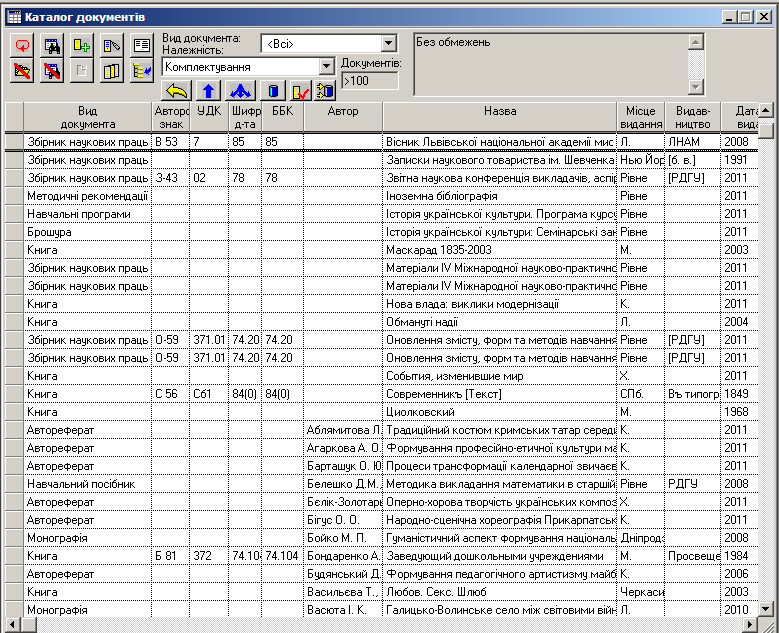Click the Документів count field showing >100
The width and height of the screenshot is (779, 633).
point(370,81)
